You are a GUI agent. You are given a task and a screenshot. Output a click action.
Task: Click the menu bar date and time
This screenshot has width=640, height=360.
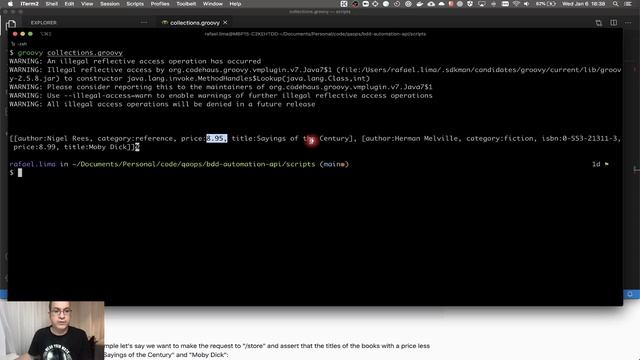pos(584,4)
